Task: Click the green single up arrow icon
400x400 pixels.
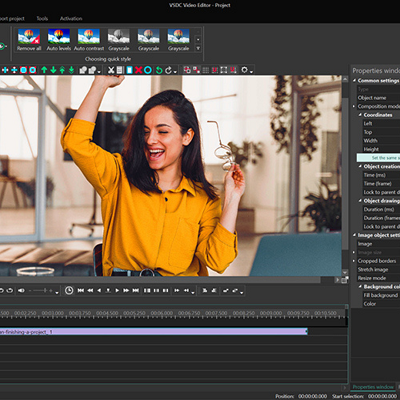Action: pos(44,70)
